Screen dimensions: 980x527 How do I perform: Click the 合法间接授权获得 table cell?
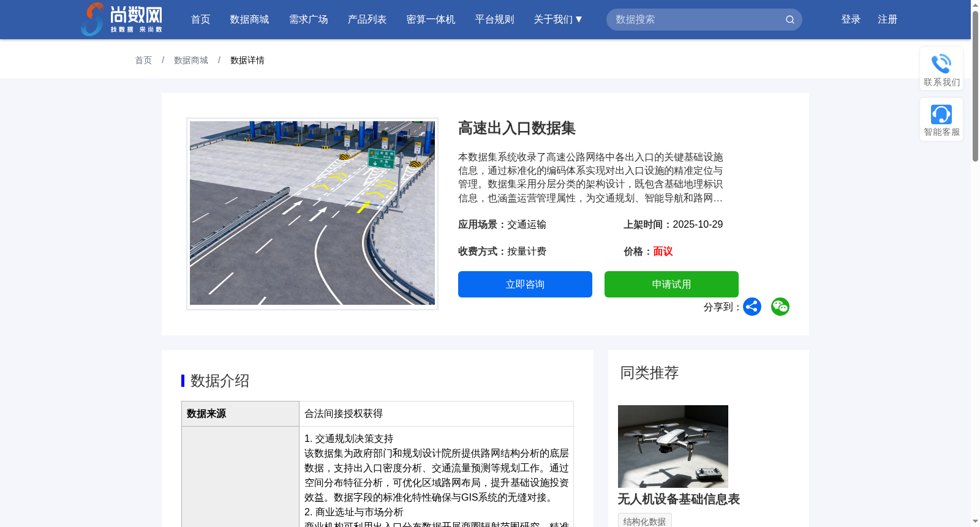pos(436,414)
